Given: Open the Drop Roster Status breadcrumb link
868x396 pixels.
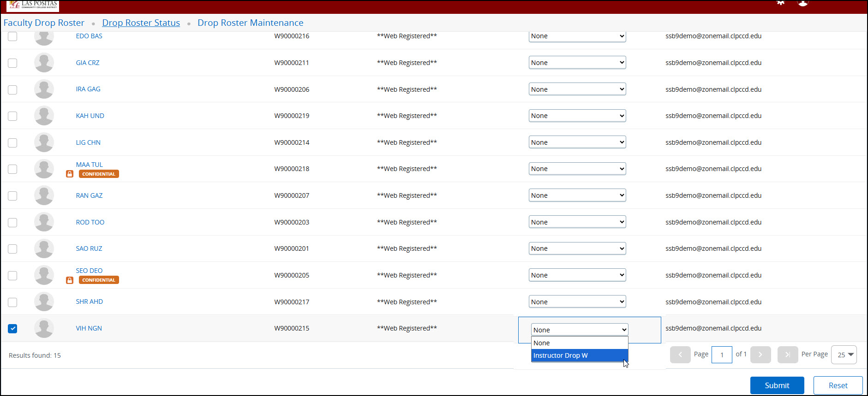Looking at the screenshot, I should pos(141,23).
